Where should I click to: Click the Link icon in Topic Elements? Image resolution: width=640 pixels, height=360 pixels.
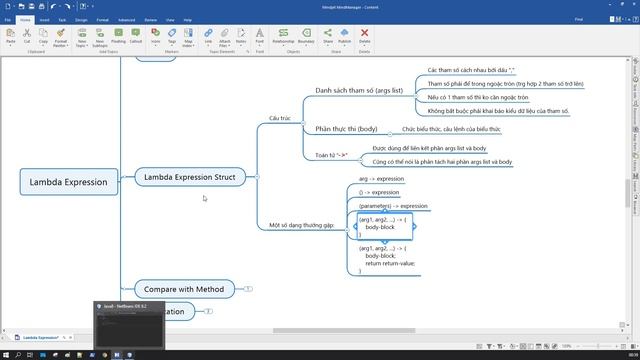tap(208, 33)
